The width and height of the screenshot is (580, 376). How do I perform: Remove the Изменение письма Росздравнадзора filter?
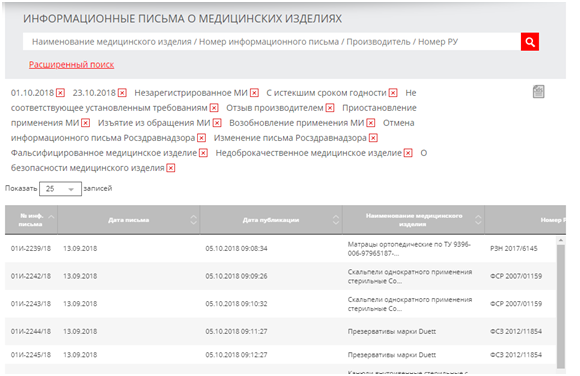[373, 138]
